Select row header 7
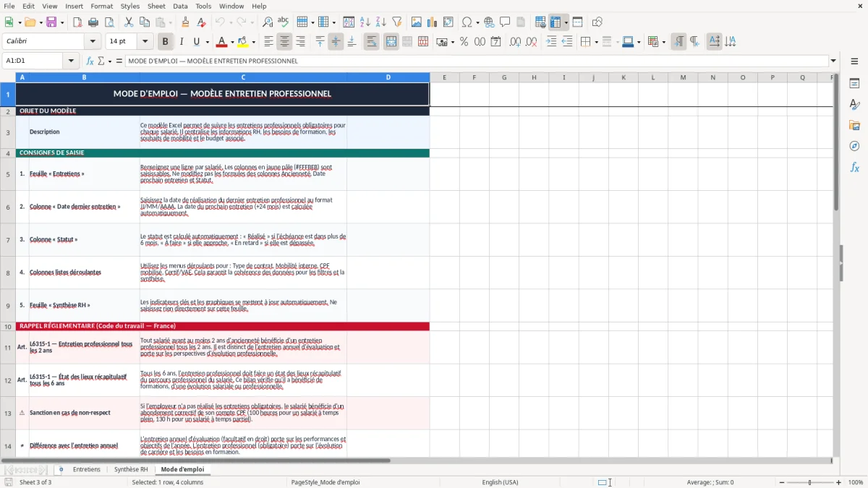 (x=8, y=239)
